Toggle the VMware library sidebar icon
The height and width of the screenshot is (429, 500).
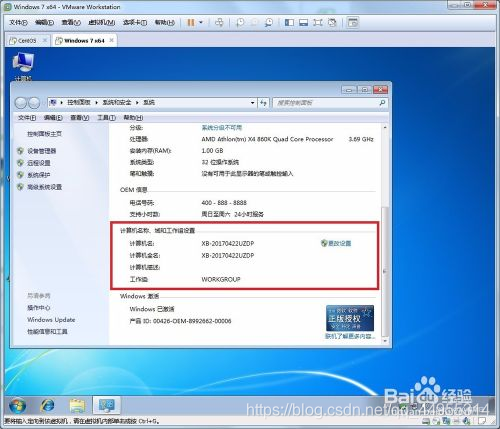pos(289,23)
